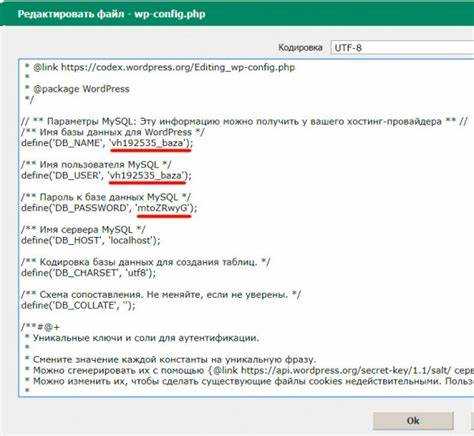Image resolution: width=474 pixels, height=436 pixels.
Task: Click the dialog title 'Редактировать файл - wp-config.php'
Action: (x=111, y=14)
